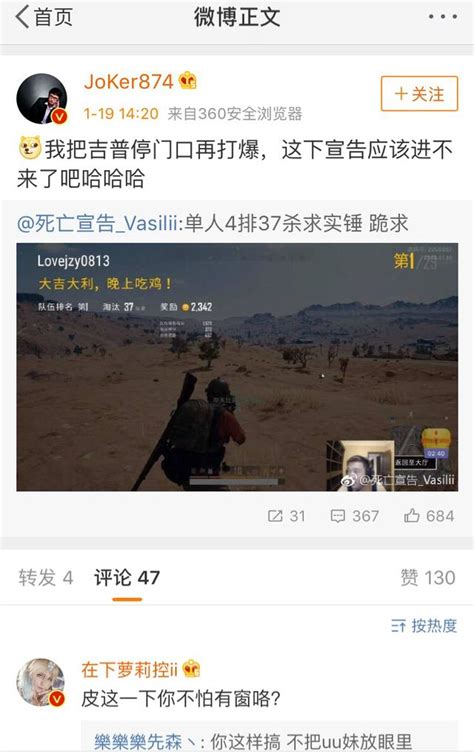This screenshot has width=474, height=754.
Task: Tap JoKer874's profile avatar
Action: (x=42, y=99)
